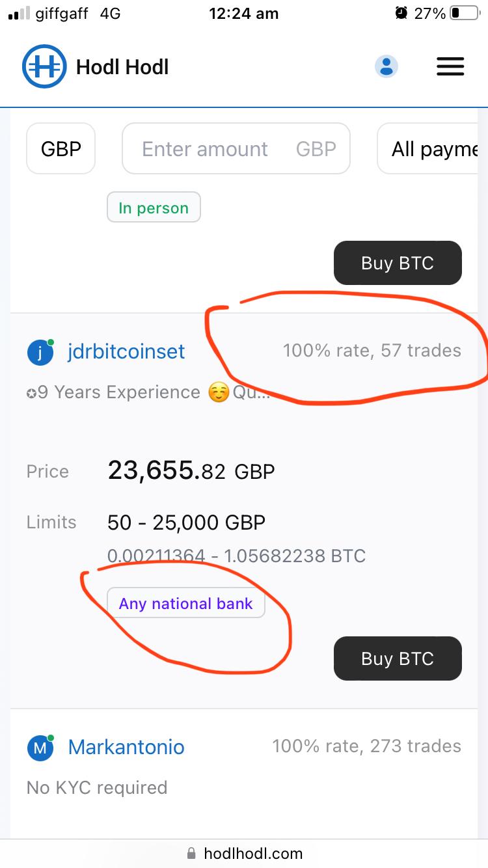Tap the padlock icon beside hodlhodl.com
Screen dimensions: 488x868
pos(191,853)
